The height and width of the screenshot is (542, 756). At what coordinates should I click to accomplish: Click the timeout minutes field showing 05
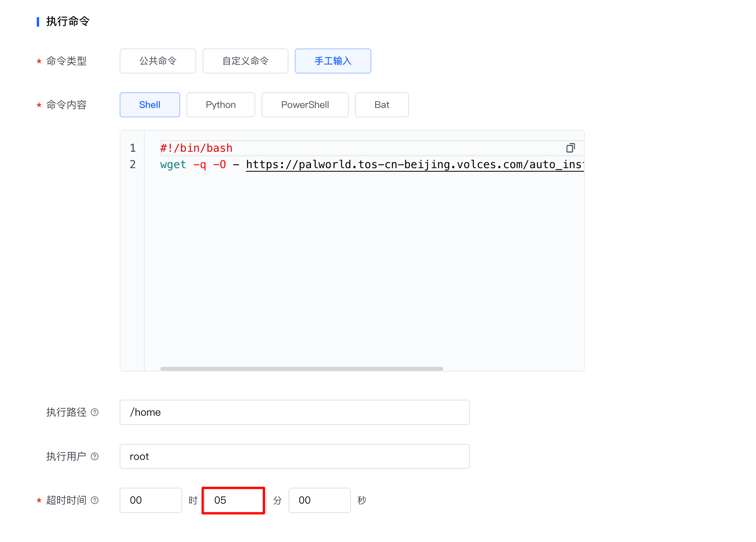233,500
